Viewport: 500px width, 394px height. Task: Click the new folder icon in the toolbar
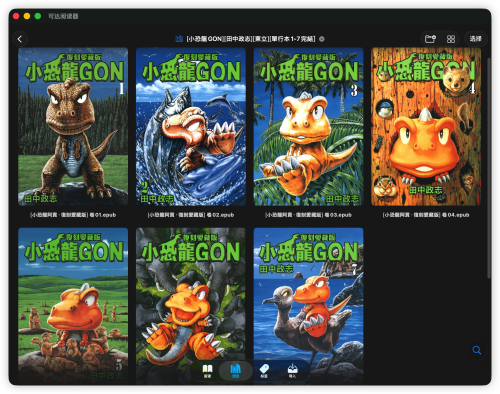(430, 39)
